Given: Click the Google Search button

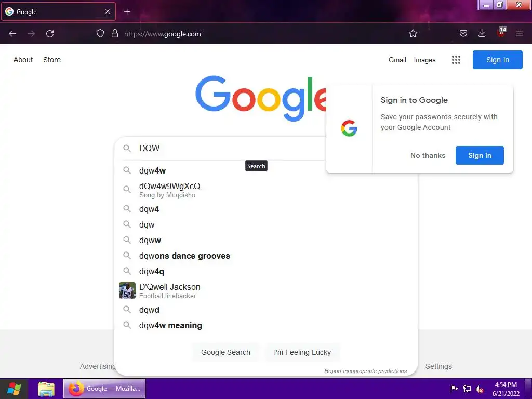Looking at the screenshot, I should click(225, 352).
